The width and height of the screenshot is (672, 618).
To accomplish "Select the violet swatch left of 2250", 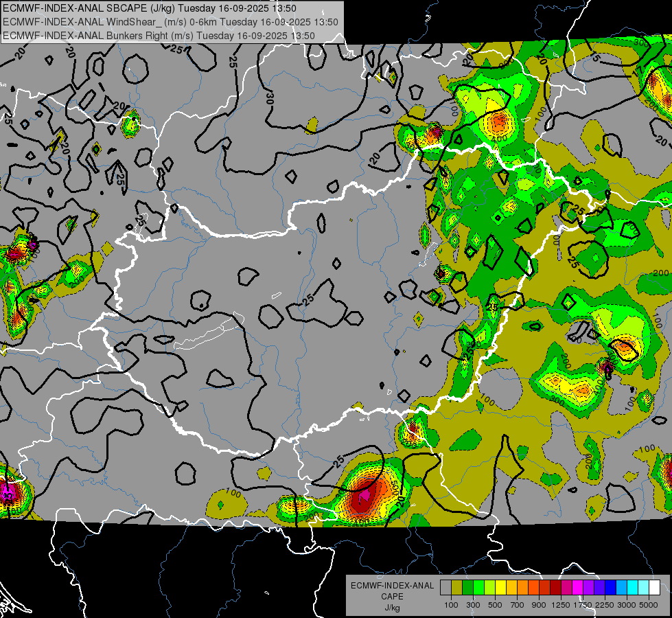I will [599, 587].
